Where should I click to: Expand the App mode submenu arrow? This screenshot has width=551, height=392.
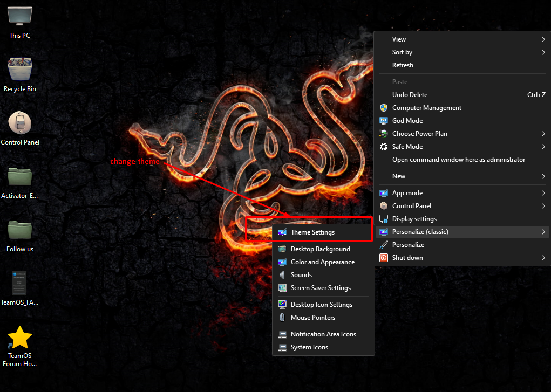543,193
